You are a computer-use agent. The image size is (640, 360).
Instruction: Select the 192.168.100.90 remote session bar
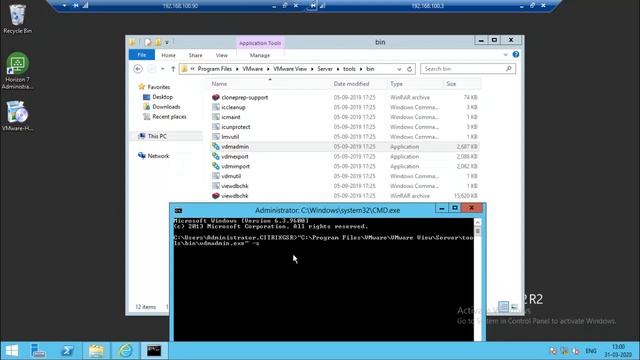[x=180, y=6]
